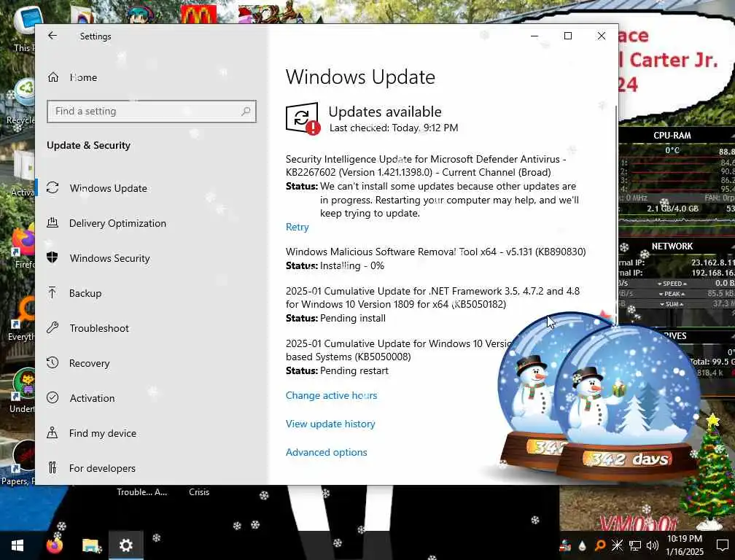Click the Backup upload arrow icon

pos(52,292)
